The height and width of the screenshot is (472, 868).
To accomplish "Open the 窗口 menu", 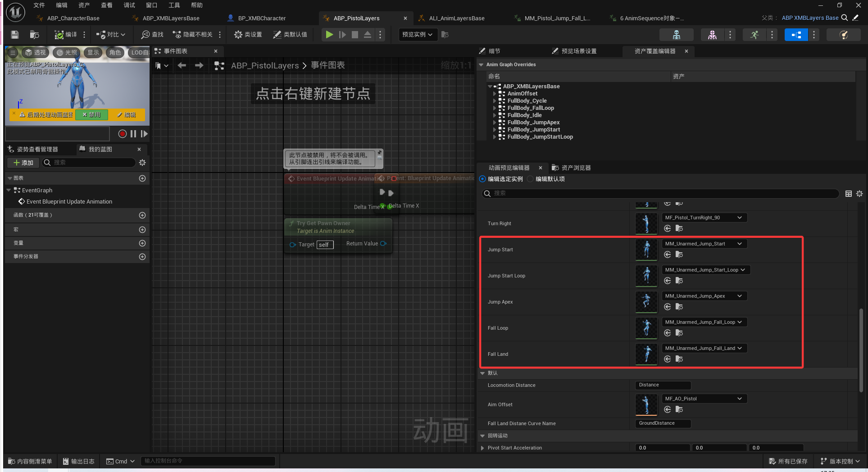I will (152, 5).
